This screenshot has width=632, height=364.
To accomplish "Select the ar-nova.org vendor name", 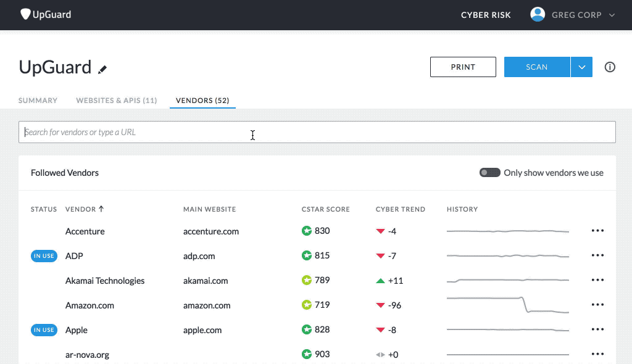I will pos(87,355).
